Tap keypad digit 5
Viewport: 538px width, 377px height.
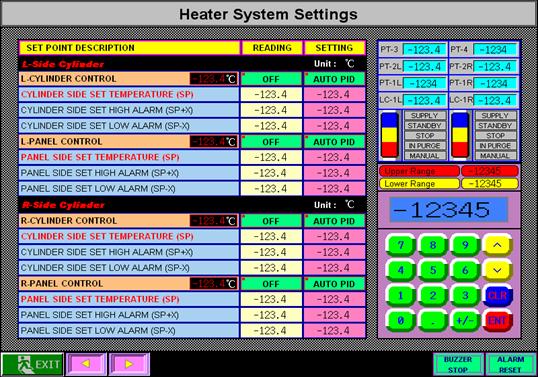433,270
